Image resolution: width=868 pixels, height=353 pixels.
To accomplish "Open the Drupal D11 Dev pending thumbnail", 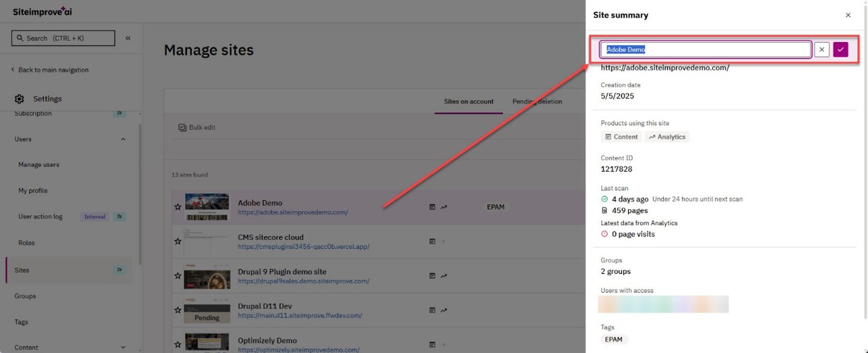I will click(207, 310).
